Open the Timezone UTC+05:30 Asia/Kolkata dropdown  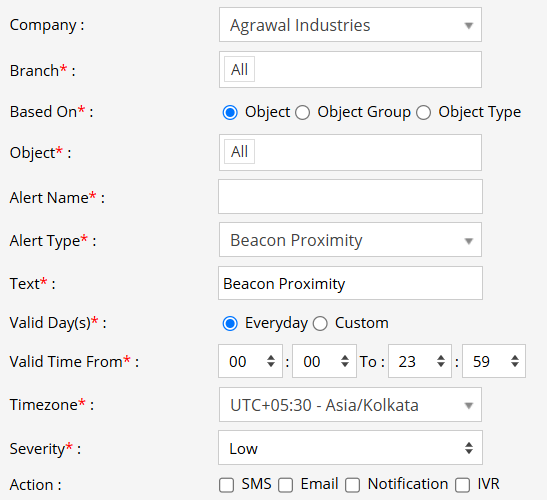[350, 404]
